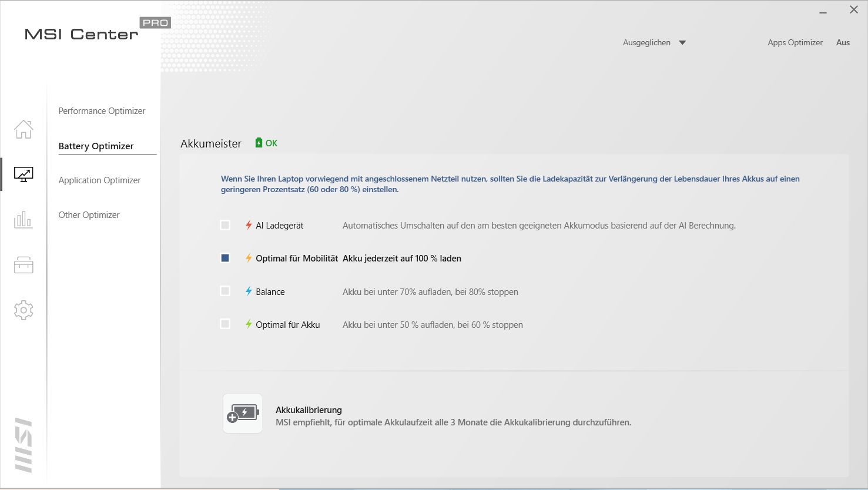Switch to Performance Optimizer tab
Screen dimensions: 868x490
pyautogui.click(x=102, y=111)
